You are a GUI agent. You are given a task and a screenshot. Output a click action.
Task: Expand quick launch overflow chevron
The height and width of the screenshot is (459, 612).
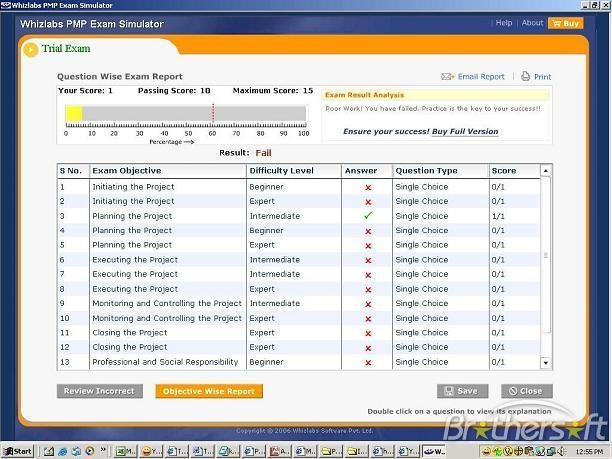103,450
